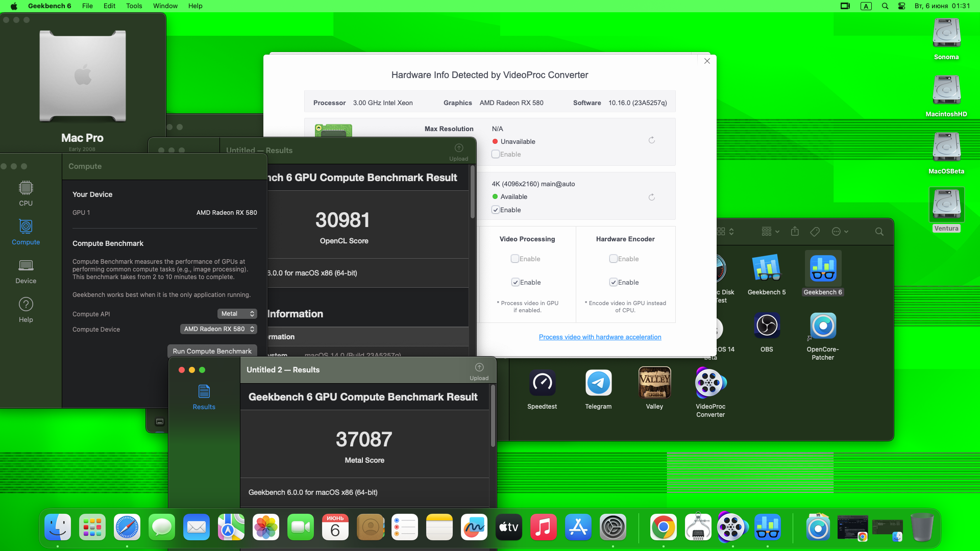Open OpenCore-Patcher in Finder
980x551 pixels.
click(823, 336)
